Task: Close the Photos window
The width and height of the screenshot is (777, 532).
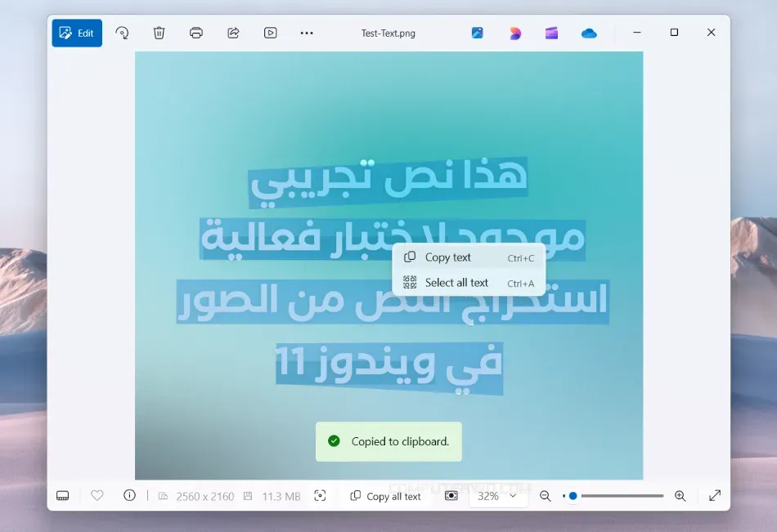Action: (711, 32)
